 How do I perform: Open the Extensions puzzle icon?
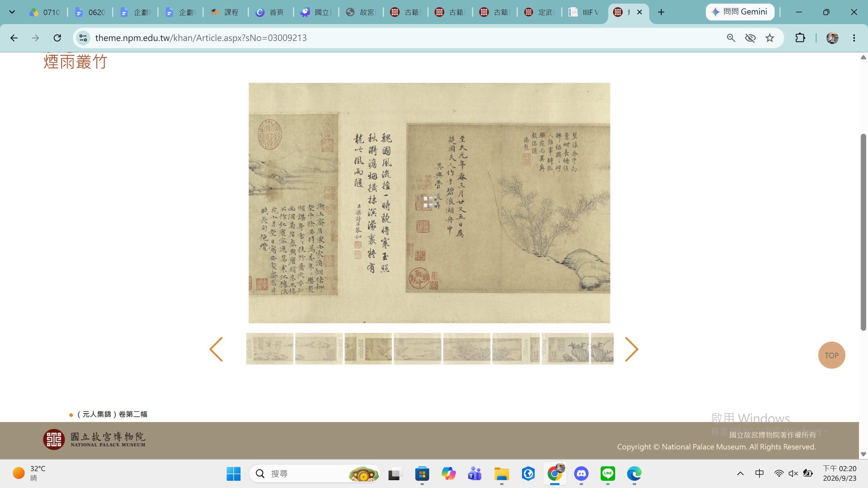point(800,38)
